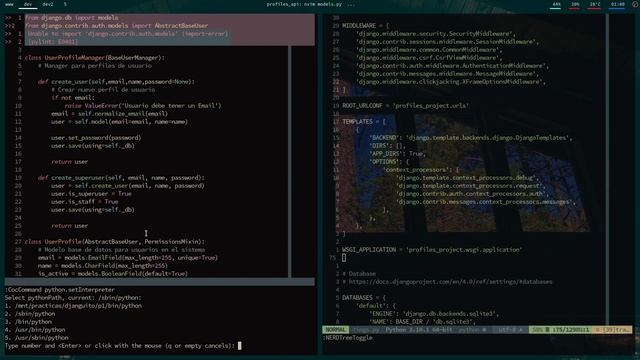This screenshot has width=640, height=360.
Task: Click the 'DATABASES = {' line in settings pane
Action: pos(364,298)
